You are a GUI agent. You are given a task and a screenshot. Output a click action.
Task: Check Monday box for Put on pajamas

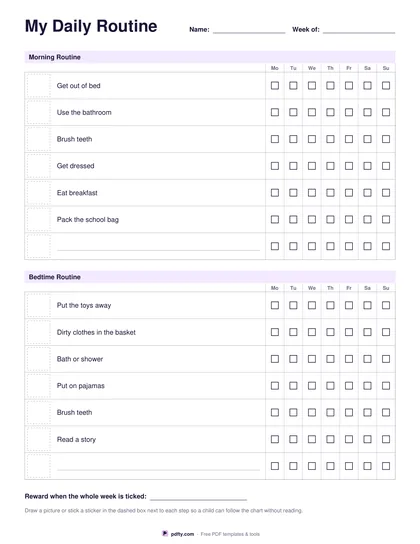[x=275, y=385]
